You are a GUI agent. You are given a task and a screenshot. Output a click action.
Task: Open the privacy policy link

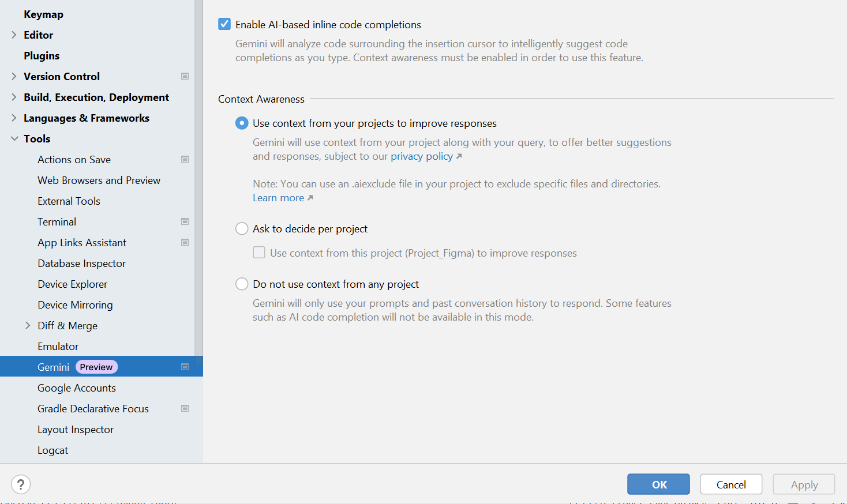[421, 156]
